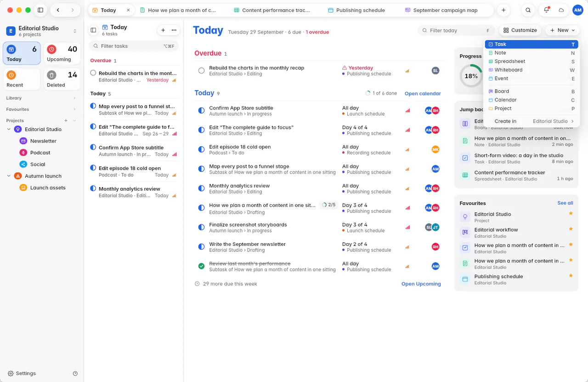Viewport: 588px width, 382px height.
Task: Open the Upcoming tile
Action: [x=62, y=53]
